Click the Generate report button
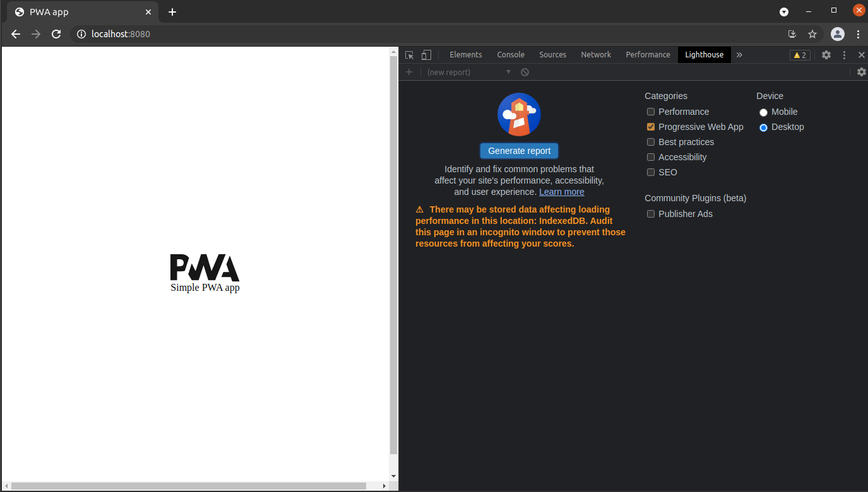868x492 pixels. coord(519,151)
